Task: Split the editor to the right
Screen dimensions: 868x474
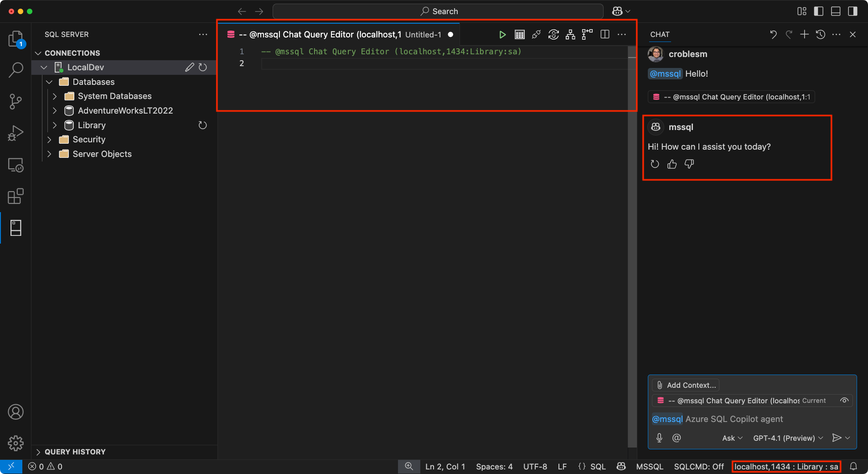Action: tap(605, 35)
